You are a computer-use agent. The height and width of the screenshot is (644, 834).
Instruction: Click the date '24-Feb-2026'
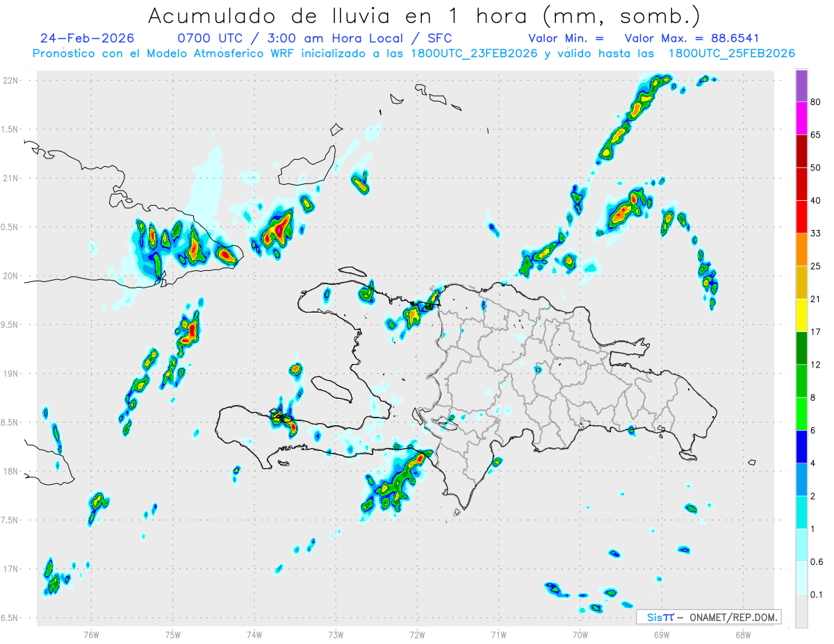click(x=88, y=38)
